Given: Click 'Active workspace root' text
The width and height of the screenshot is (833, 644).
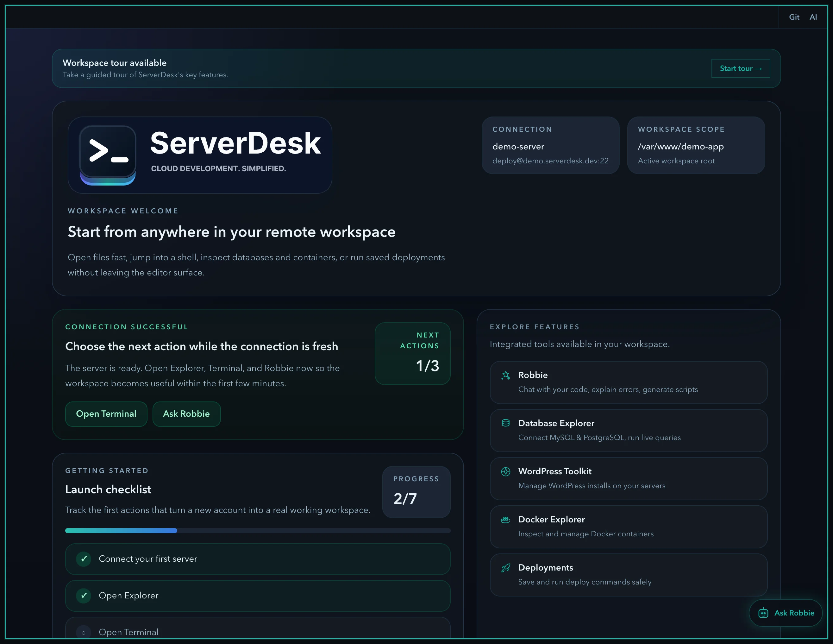Looking at the screenshot, I should point(676,161).
